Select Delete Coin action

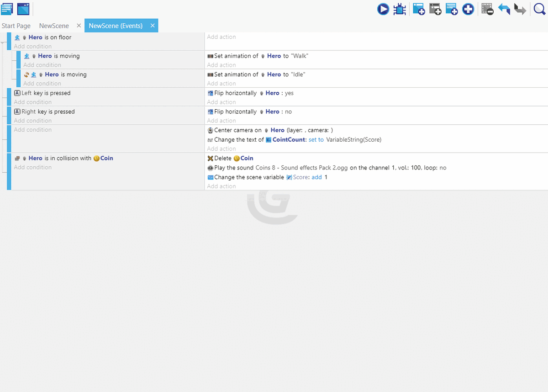pyautogui.click(x=230, y=158)
